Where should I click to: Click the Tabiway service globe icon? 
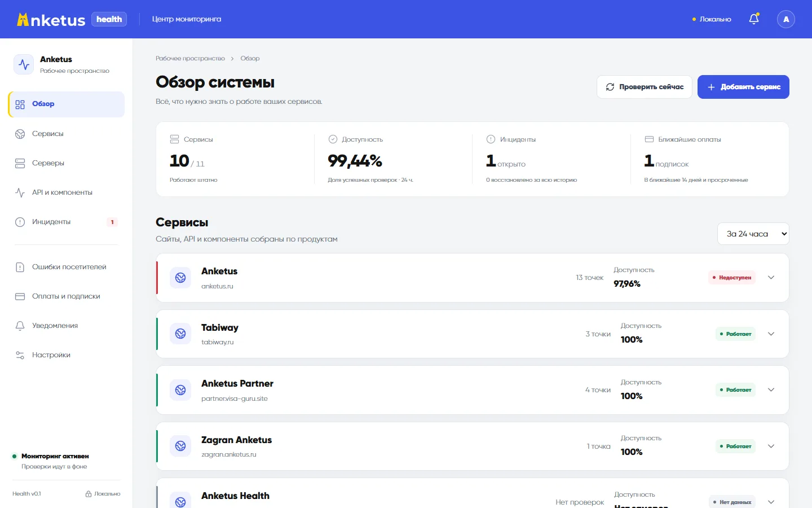coord(180,334)
